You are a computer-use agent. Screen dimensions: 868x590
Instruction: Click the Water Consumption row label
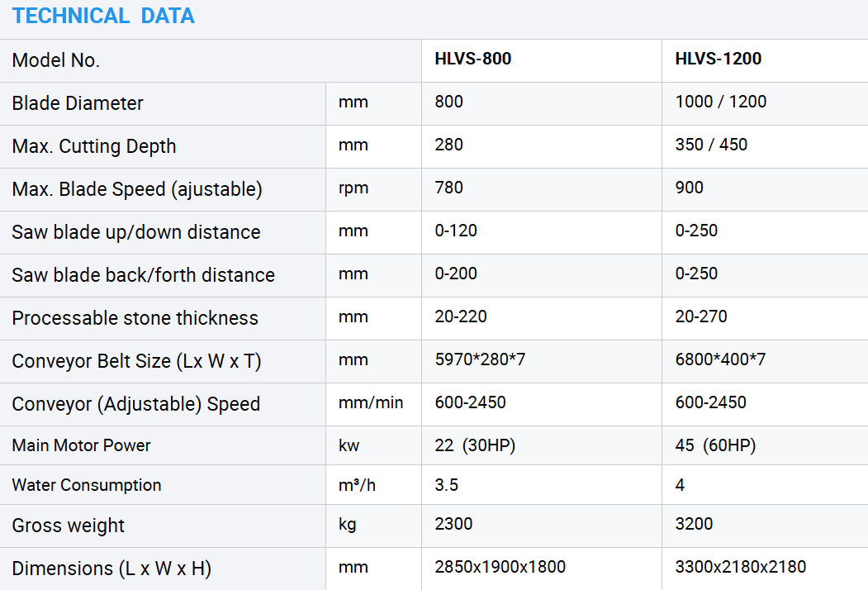(x=87, y=485)
